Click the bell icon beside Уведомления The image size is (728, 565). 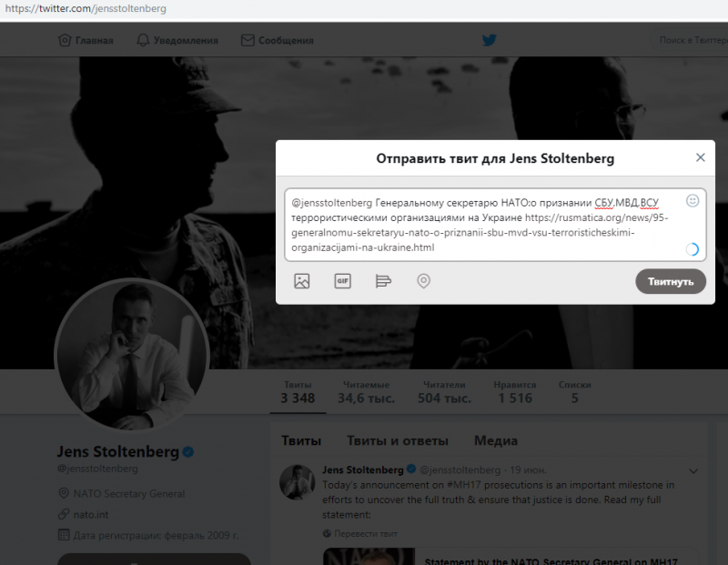[x=143, y=40]
